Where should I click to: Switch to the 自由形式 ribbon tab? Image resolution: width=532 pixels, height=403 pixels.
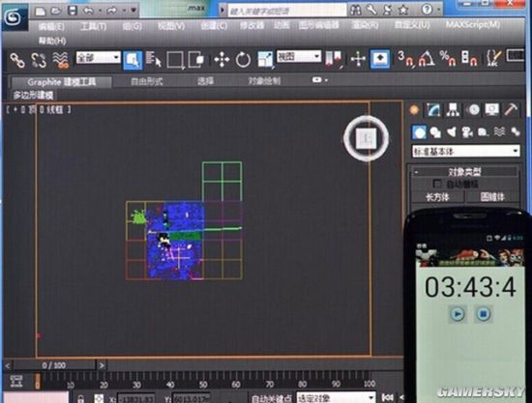tap(147, 81)
